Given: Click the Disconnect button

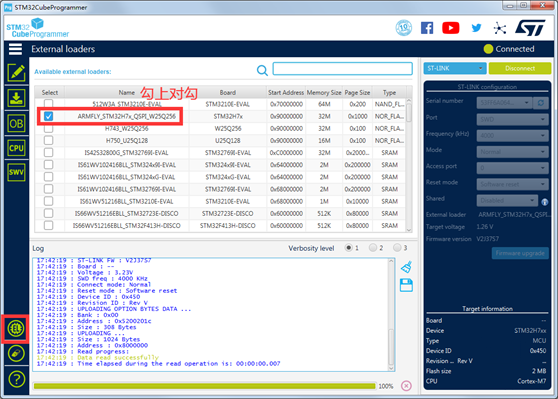Looking at the screenshot, I should point(520,68).
